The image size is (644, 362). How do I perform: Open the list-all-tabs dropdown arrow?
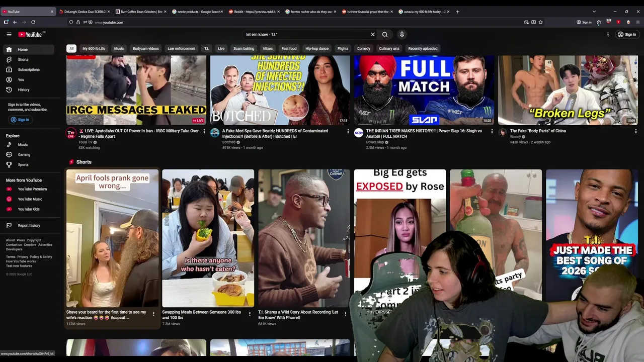(x=594, y=12)
